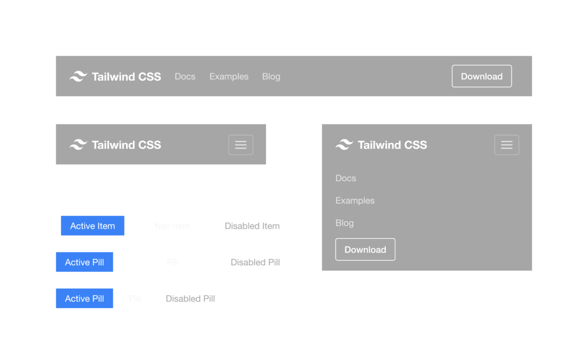Click Disabled Pill in the middle pill row

[255, 262]
